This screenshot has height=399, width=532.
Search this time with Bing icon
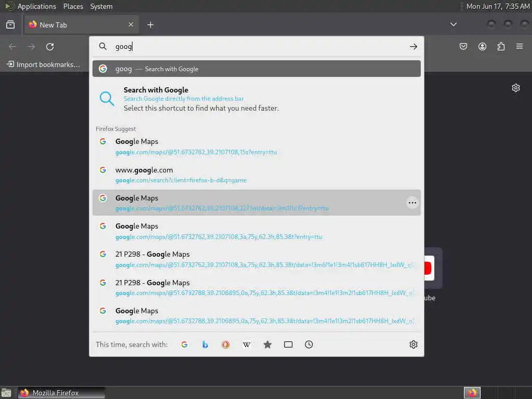click(205, 344)
